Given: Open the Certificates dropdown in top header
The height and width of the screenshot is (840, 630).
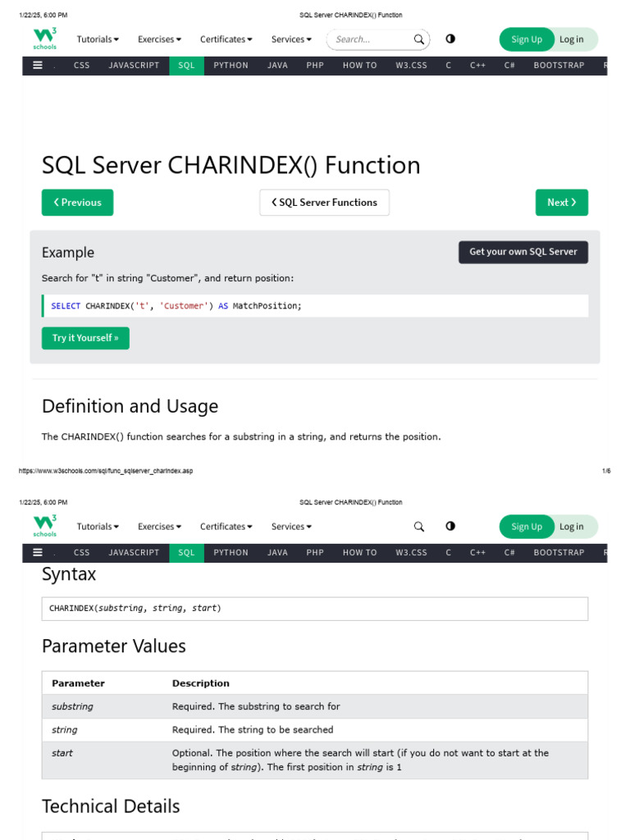Looking at the screenshot, I should coord(226,39).
